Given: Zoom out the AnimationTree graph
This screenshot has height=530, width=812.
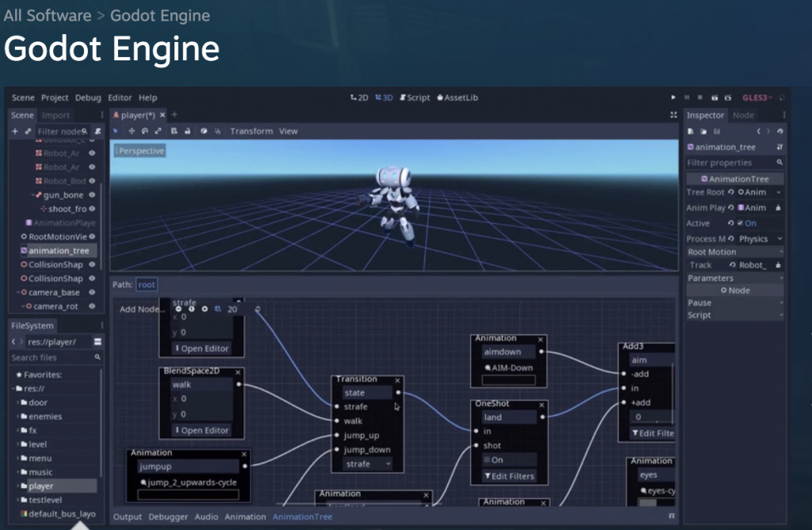Looking at the screenshot, I should point(178,309).
